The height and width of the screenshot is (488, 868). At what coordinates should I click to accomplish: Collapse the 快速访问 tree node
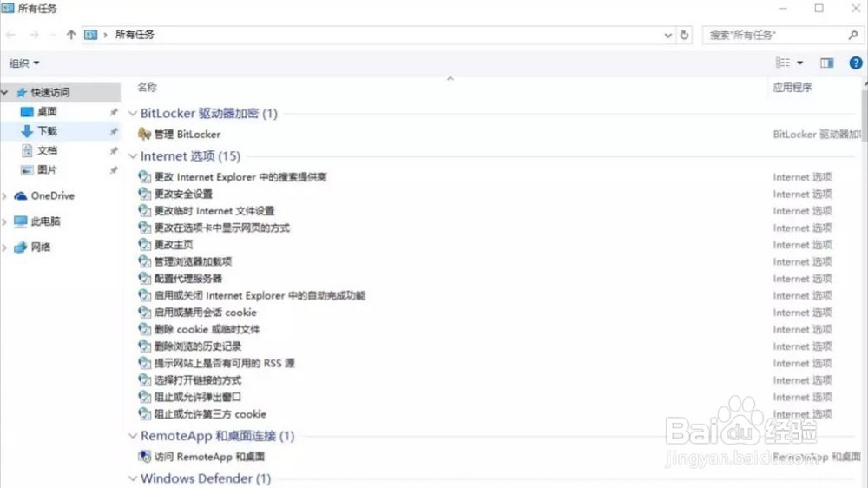tap(5, 93)
